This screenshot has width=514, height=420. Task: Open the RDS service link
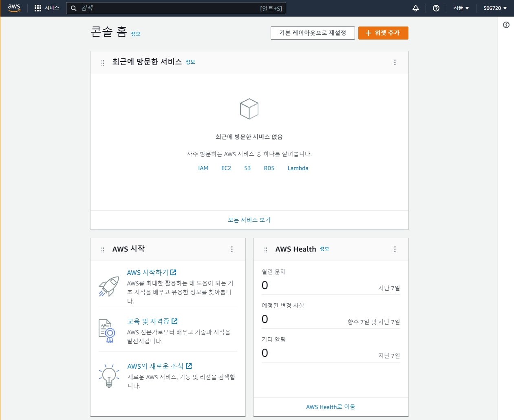click(x=269, y=168)
